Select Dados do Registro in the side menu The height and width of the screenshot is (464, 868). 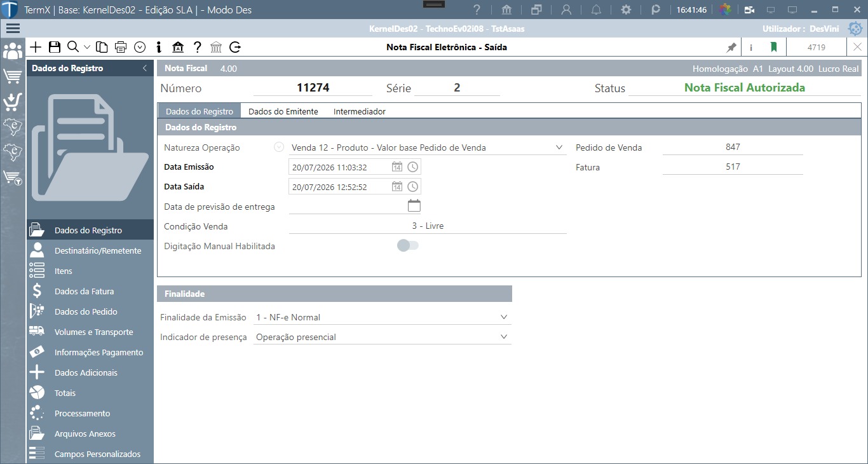click(90, 230)
